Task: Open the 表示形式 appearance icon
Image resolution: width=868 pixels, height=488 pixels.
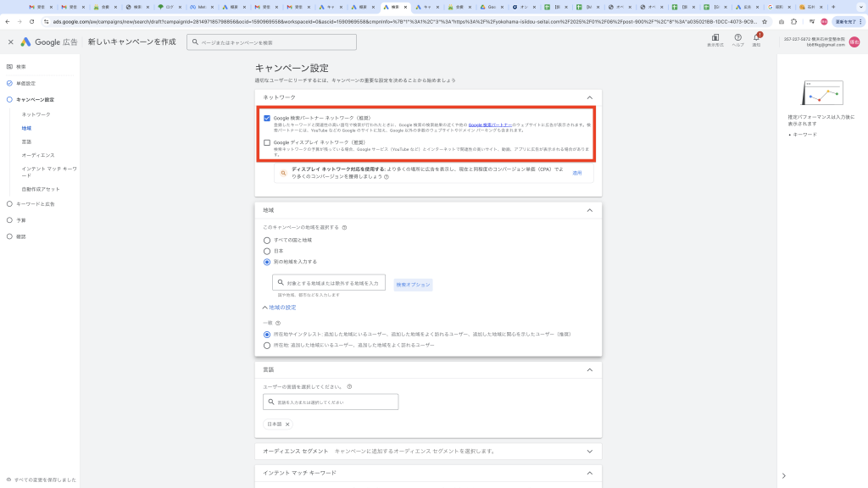Action: point(714,38)
